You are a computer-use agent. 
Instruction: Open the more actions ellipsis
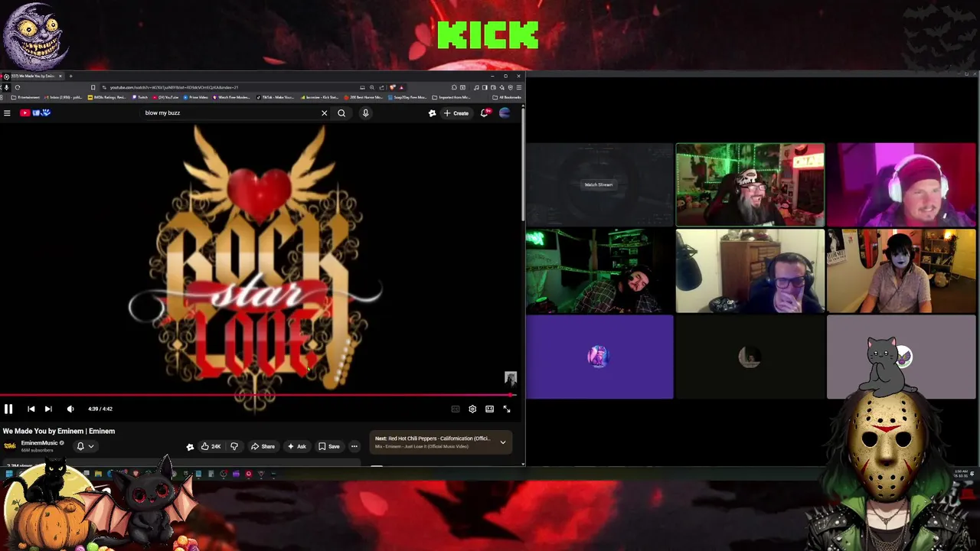point(354,446)
